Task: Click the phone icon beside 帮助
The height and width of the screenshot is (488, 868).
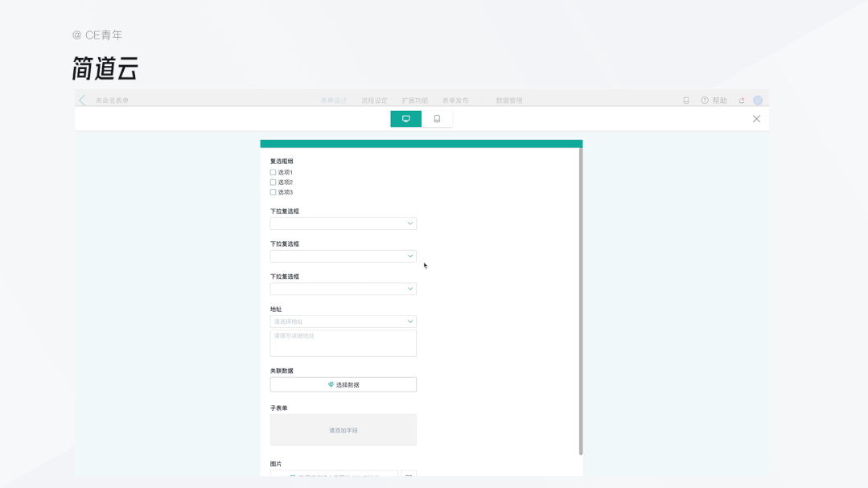Action: [x=686, y=100]
